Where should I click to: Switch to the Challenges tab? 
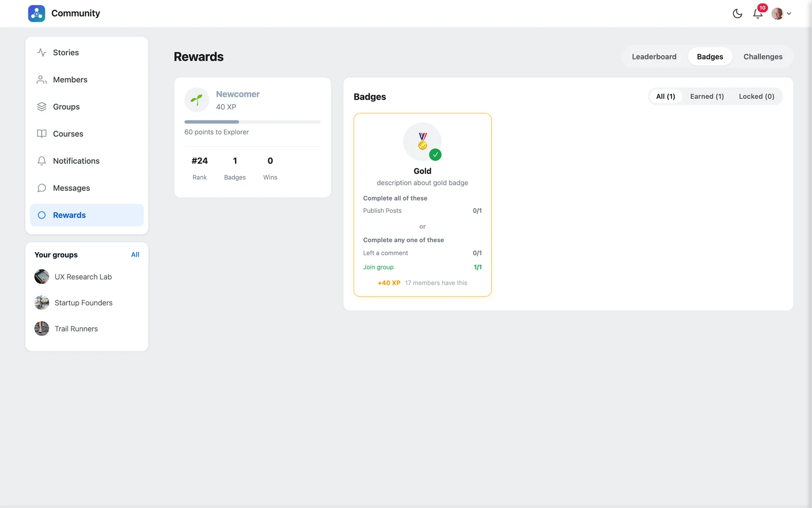point(763,57)
